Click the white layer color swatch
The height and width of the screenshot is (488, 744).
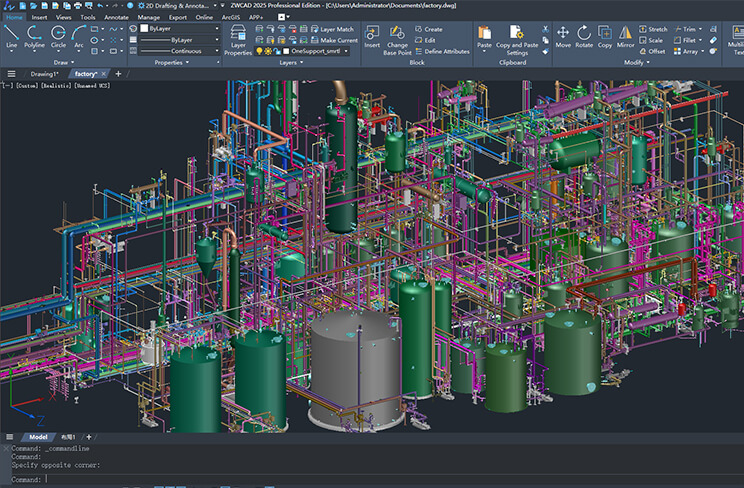coord(285,51)
